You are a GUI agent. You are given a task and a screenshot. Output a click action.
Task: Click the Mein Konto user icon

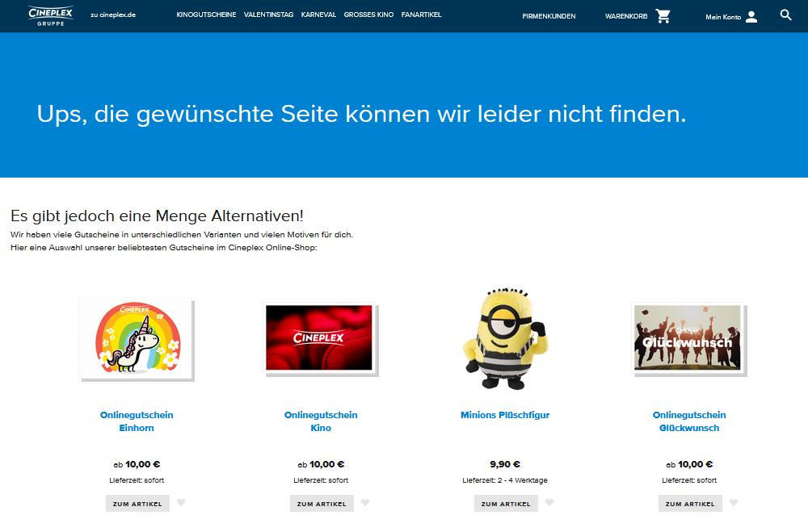(751, 16)
